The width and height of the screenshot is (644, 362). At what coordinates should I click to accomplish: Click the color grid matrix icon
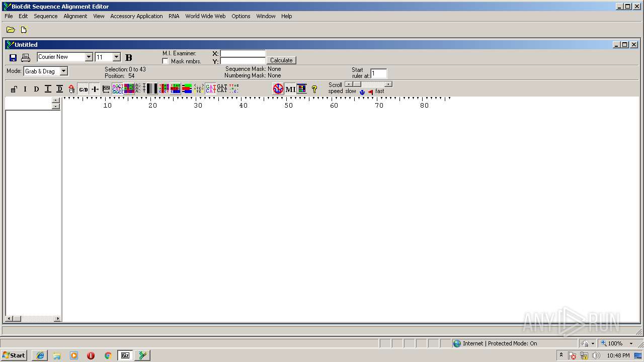[302, 89]
